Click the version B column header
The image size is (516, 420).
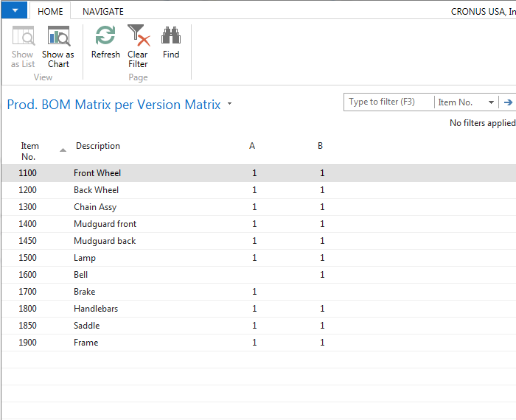point(320,146)
